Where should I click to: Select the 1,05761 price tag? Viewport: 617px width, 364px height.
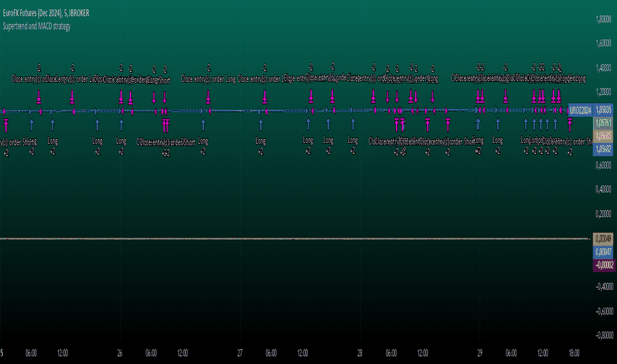[603, 123]
